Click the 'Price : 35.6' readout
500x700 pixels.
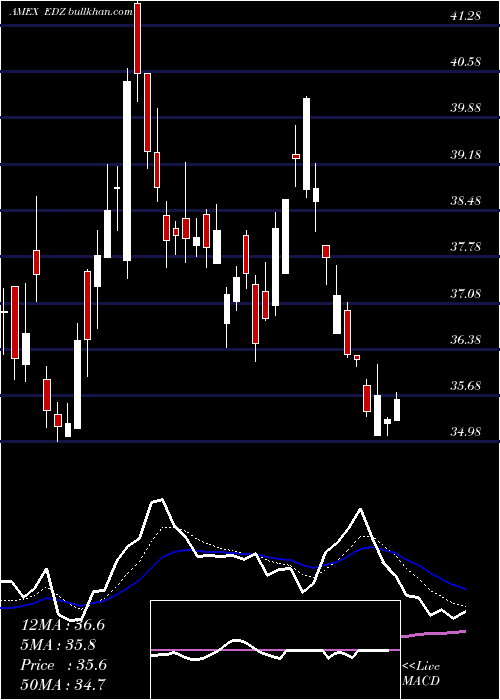point(63,665)
